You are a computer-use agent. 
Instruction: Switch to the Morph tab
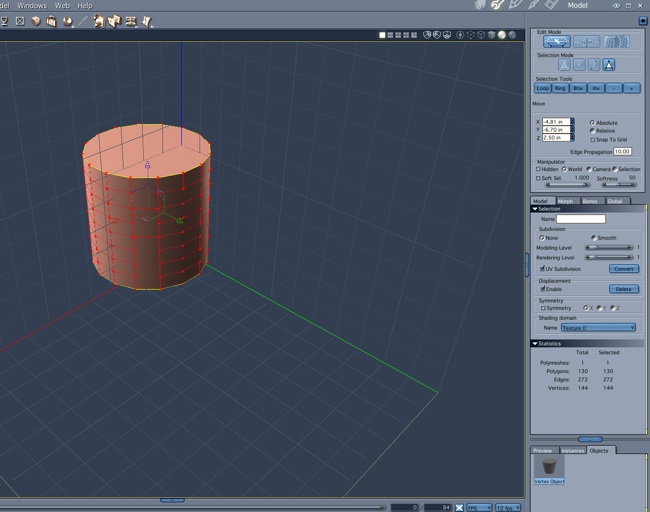[x=565, y=201]
